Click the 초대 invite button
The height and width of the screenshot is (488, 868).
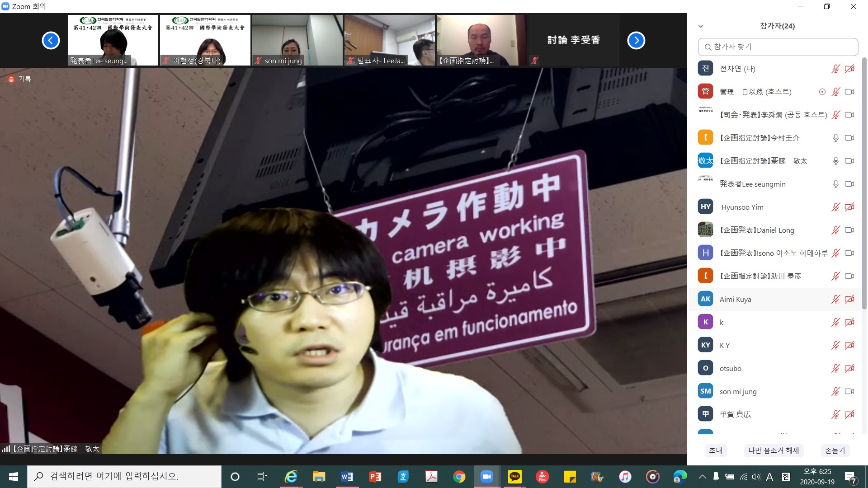coord(715,450)
